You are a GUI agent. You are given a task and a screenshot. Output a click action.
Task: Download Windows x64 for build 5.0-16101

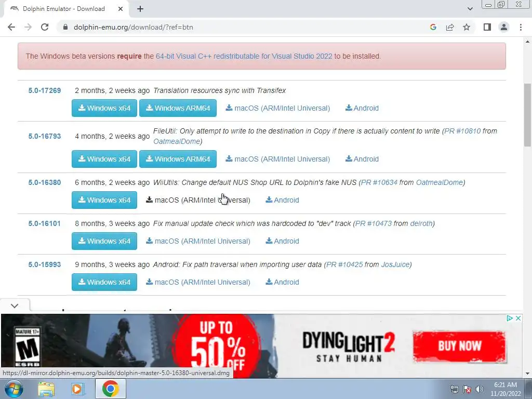click(104, 241)
